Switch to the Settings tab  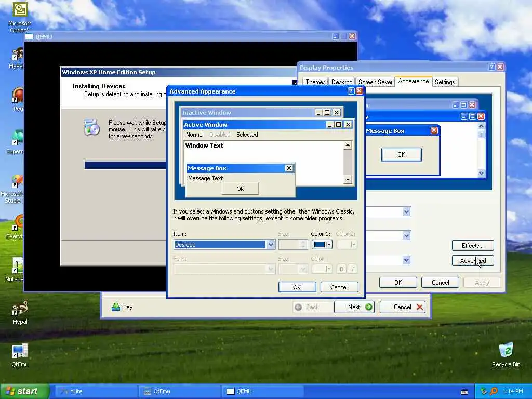[x=445, y=82]
